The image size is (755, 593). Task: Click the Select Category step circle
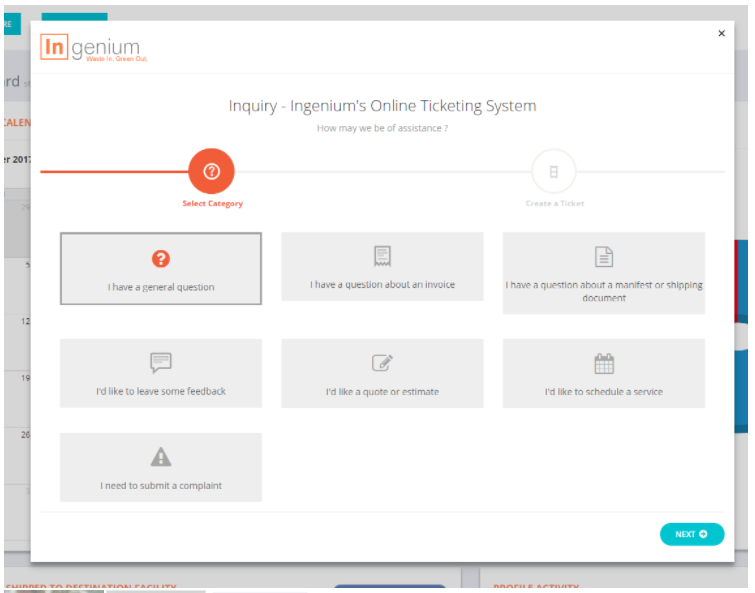pos(211,171)
